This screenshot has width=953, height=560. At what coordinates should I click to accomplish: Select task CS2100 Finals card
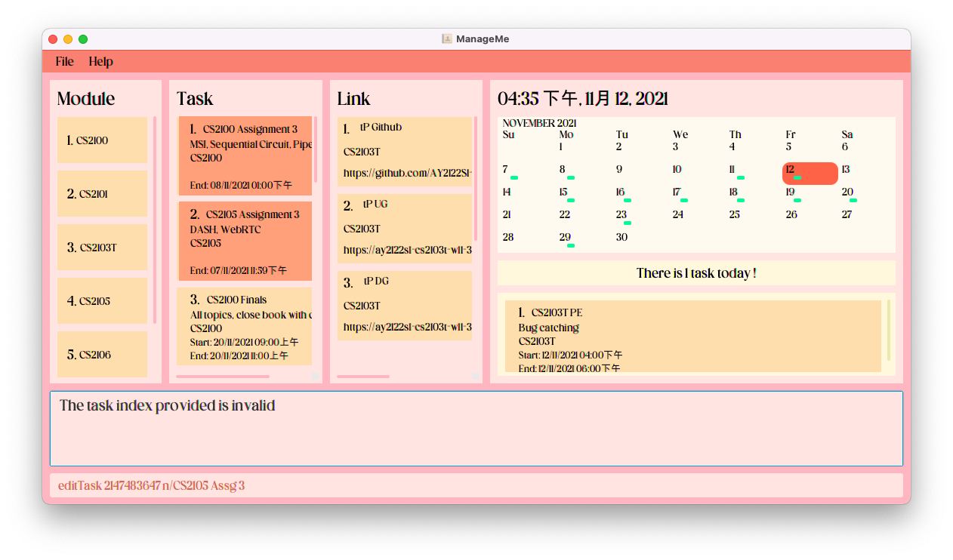[x=245, y=326]
